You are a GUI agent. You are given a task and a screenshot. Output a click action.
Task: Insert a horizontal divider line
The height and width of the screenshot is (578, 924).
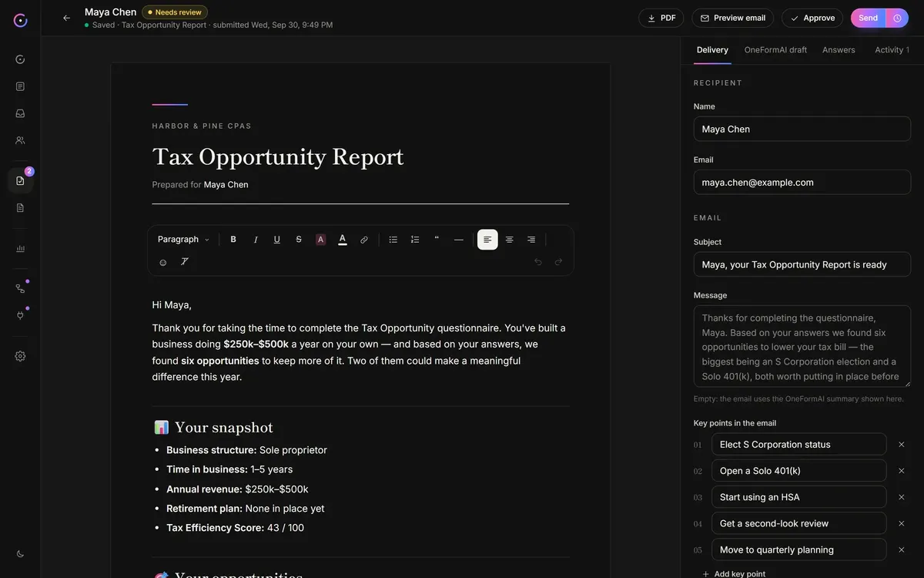pyautogui.click(x=459, y=240)
